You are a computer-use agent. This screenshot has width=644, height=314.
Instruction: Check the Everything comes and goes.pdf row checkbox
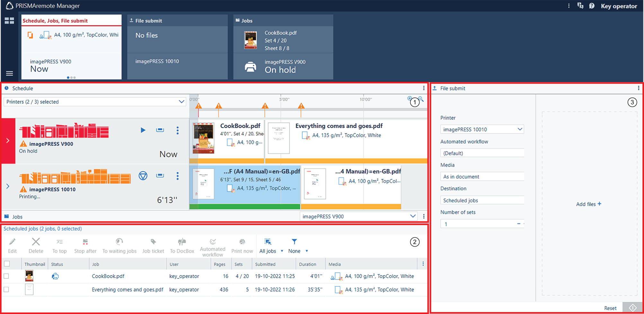tap(6, 290)
